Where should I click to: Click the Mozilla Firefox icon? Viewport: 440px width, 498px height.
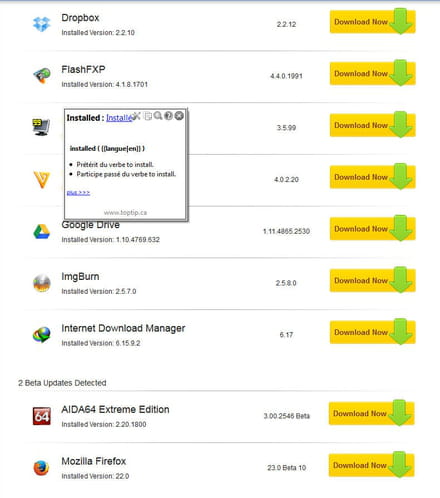click(41, 468)
